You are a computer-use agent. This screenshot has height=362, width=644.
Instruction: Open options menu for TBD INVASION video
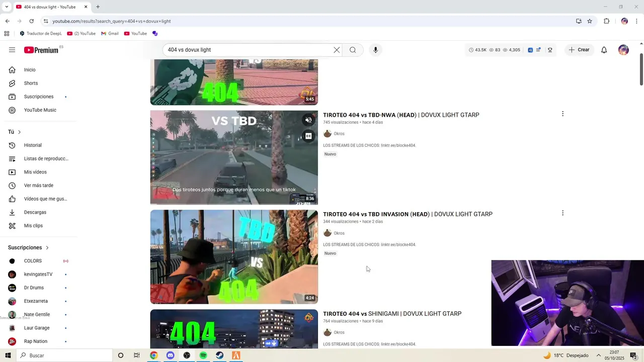562,213
